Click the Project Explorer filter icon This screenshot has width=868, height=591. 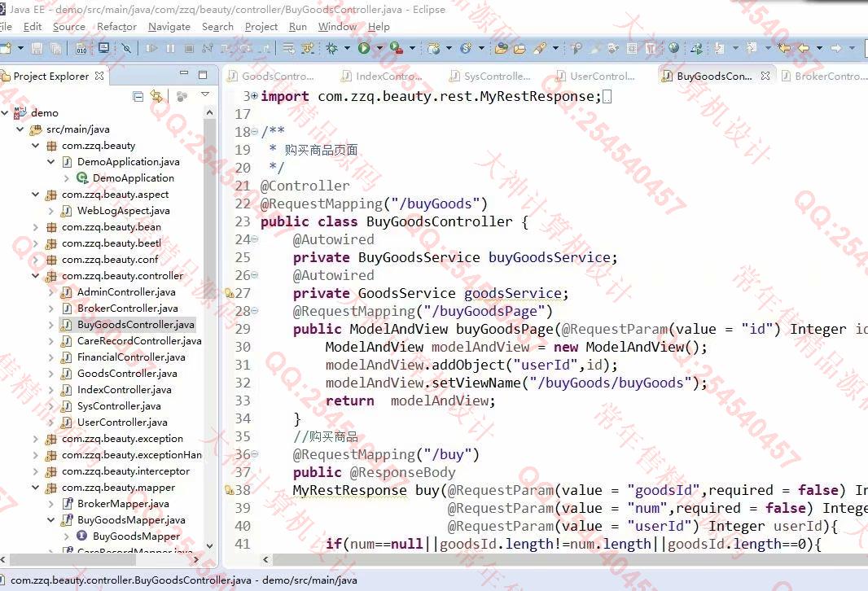pyautogui.click(x=182, y=97)
